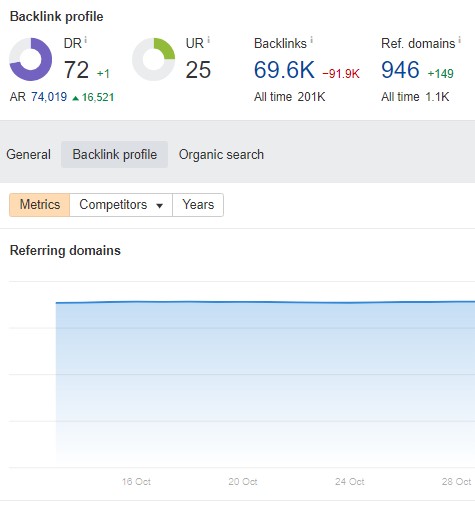Viewport: 475px width, 507px height.
Task: Click the AR value 74,019
Action: (49, 97)
